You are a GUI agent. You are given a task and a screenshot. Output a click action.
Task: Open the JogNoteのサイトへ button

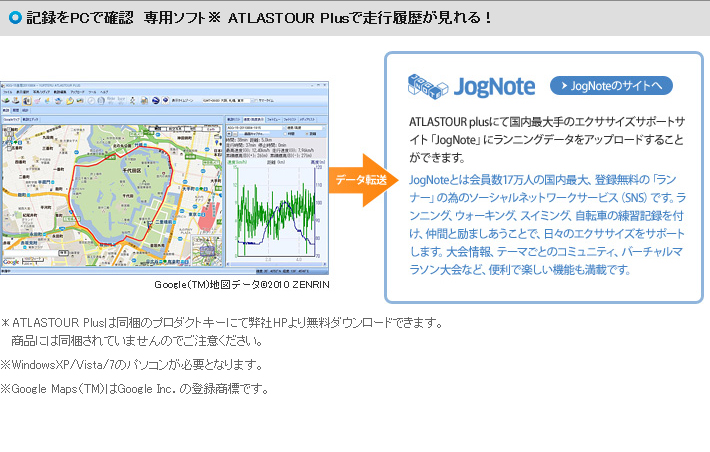coord(611,86)
